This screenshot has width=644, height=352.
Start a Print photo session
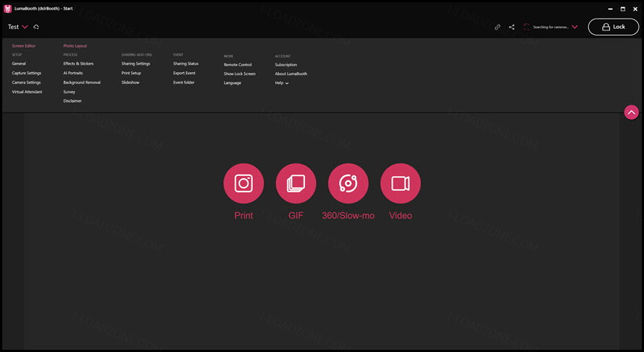click(x=244, y=183)
